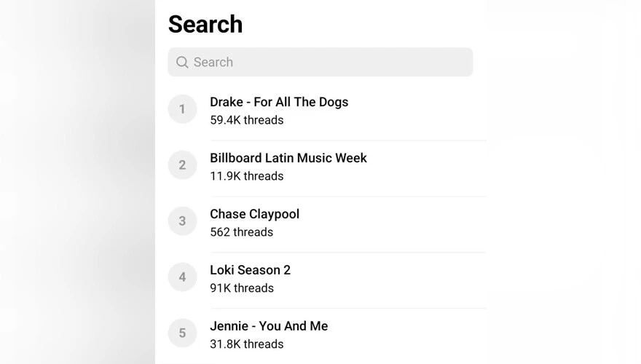Click the rank 4 number badge

[182, 277]
